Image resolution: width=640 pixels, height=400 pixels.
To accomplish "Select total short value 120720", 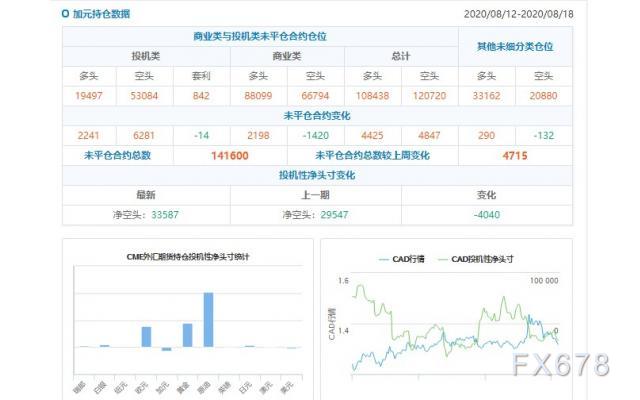I will tap(429, 96).
